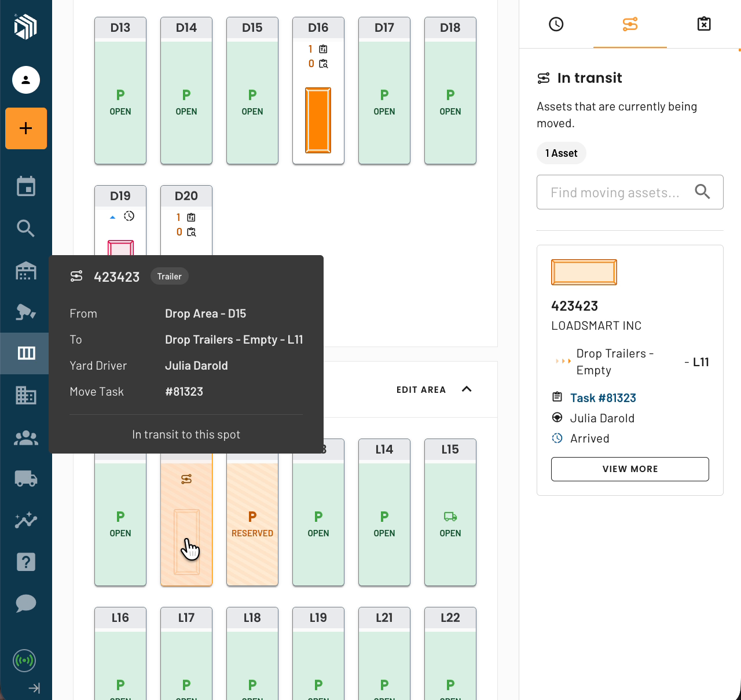Open the sidebar search magnifier icon
Image resolution: width=741 pixels, height=700 pixels.
pyautogui.click(x=26, y=229)
